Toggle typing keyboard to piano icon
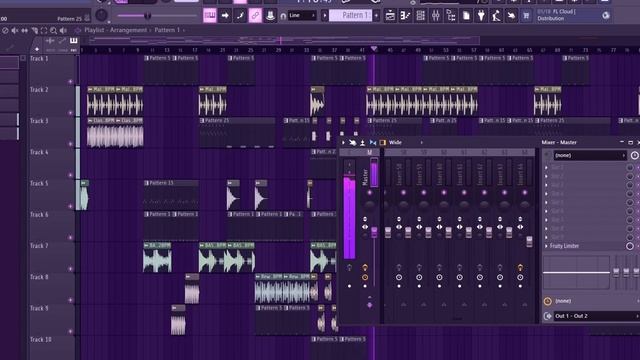This screenshot has width=640, height=360. tap(210, 16)
